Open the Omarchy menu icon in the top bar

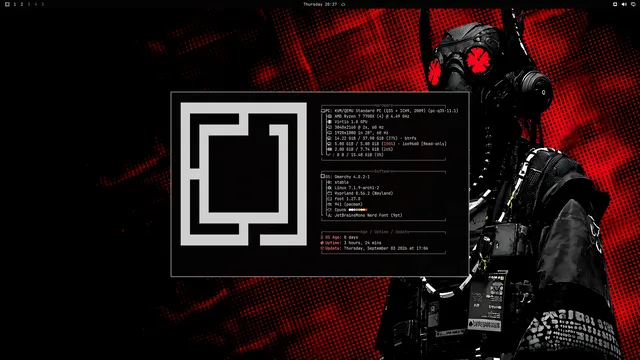point(7,4)
